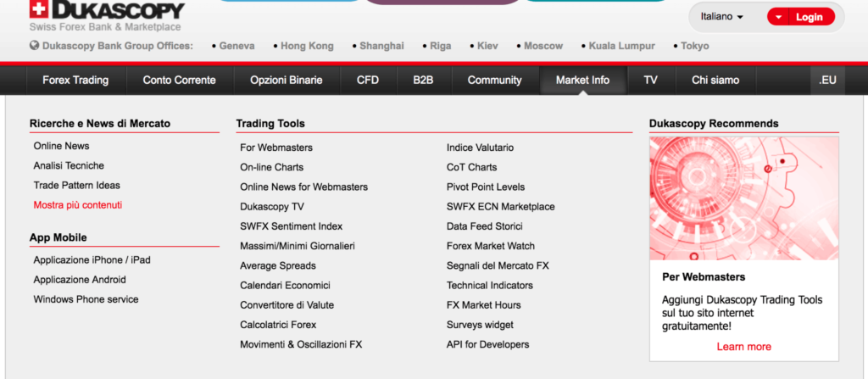Viewport: 868px width, 379px height.
Task: Open SWFX ECN Marketplace link
Action: (x=500, y=207)
